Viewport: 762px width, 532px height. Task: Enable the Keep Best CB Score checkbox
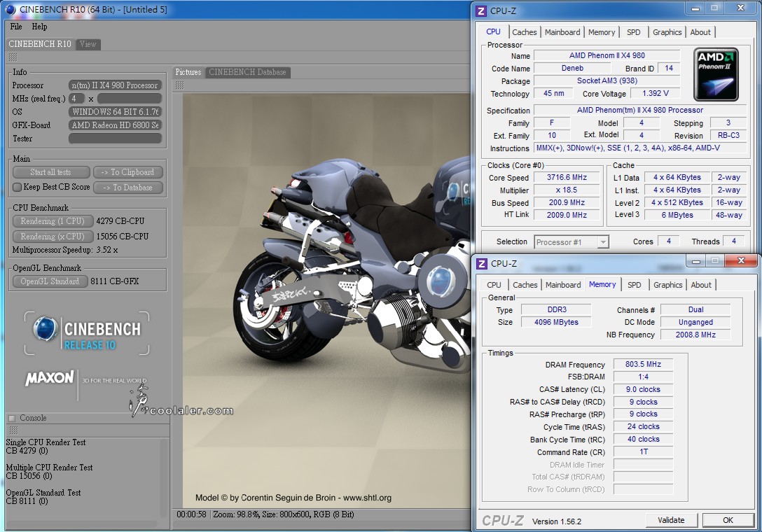(x=17, y=187)
